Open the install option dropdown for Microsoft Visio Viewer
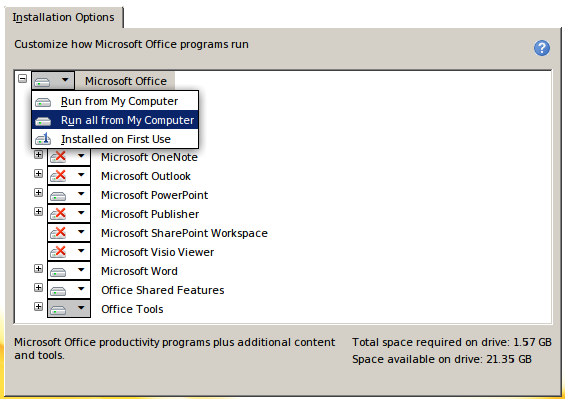 pos(81,251)
